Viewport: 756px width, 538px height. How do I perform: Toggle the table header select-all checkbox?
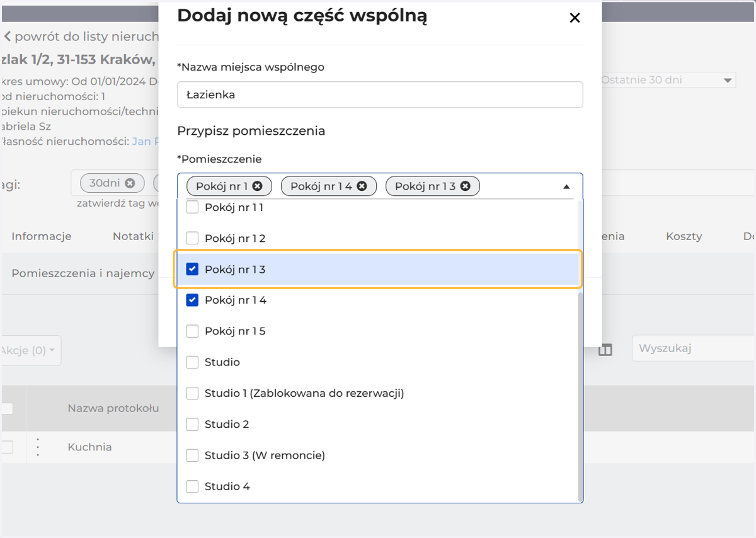coord(7,408)
